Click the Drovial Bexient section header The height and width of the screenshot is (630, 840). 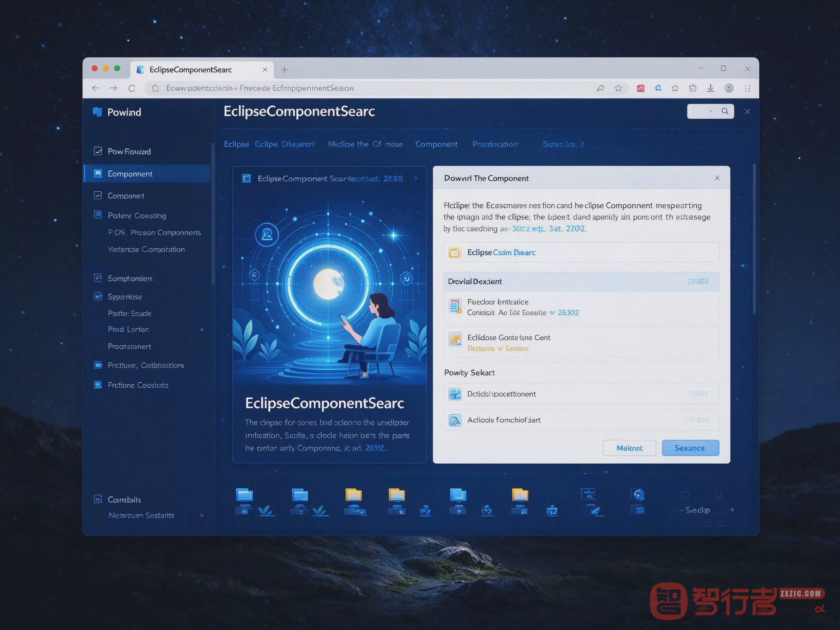tap(581, 281)
